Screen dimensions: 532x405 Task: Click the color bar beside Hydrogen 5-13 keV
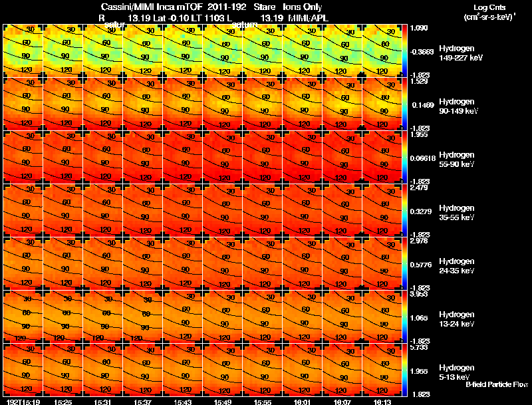pos(404,370)
